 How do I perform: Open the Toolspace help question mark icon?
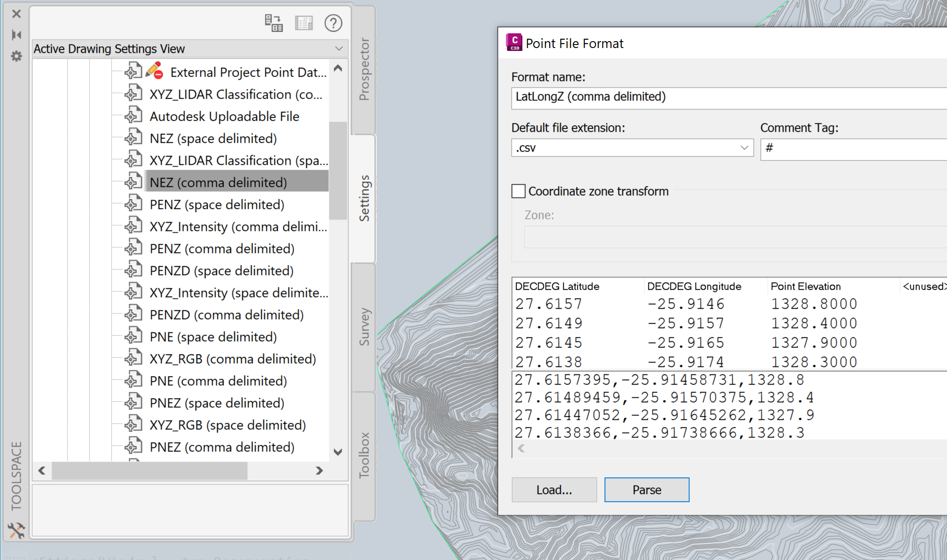(334, 23)
